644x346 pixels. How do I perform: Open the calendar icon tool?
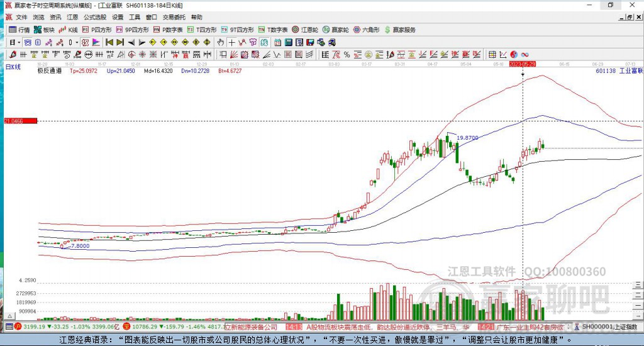[x=277, y=42]
